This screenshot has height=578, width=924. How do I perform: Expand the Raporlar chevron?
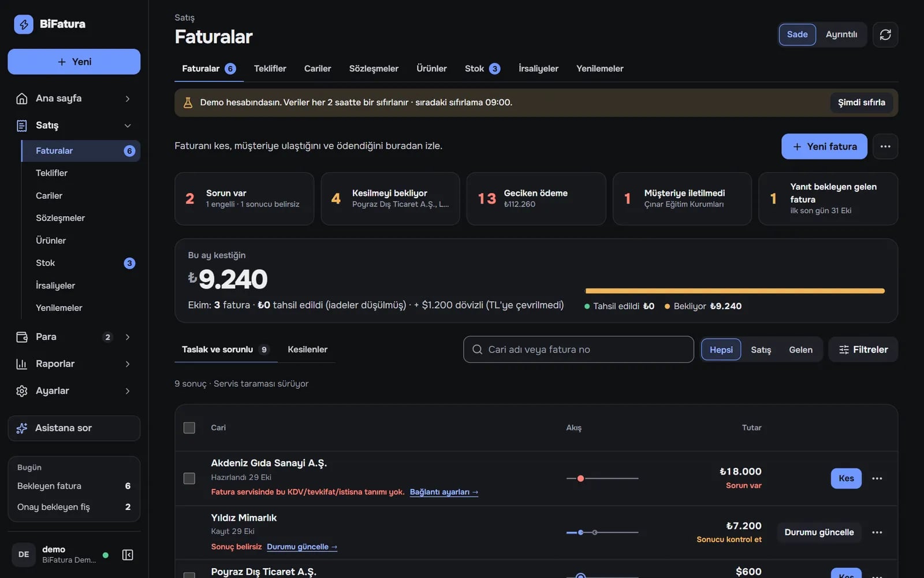click(128, 364)
